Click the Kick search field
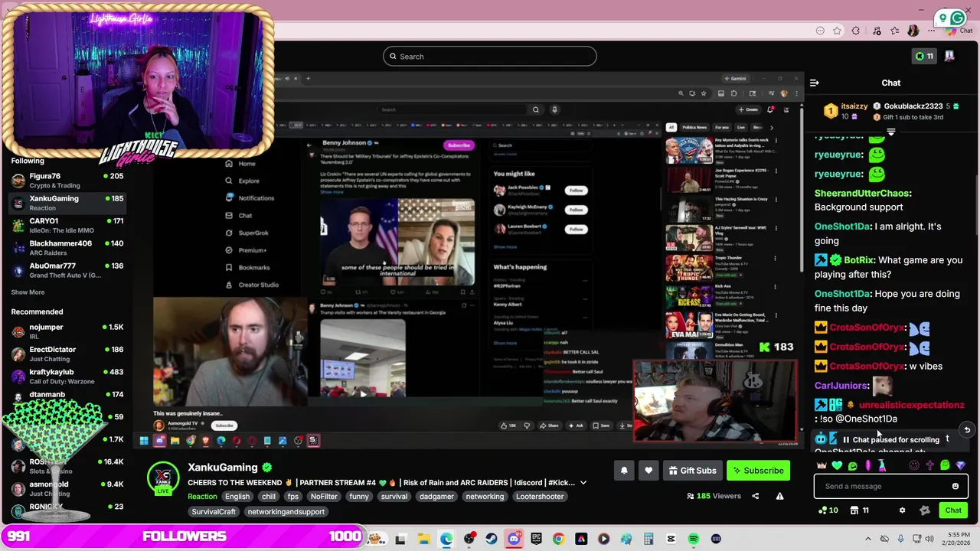This screenshot has width=980, height=551. pos(490,56)
